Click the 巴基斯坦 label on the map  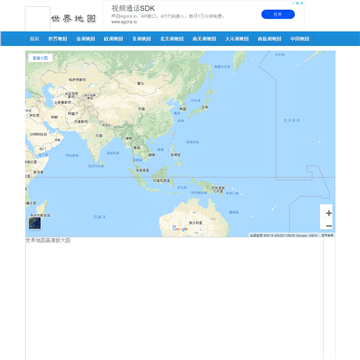(80, 122)
